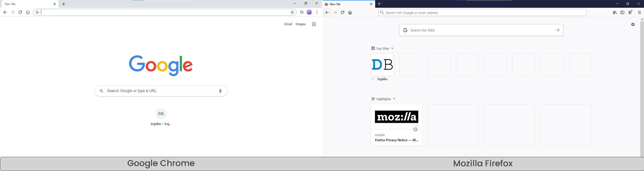
Task: Focus Firefox's Search with Google address bar
Action: click(x=482, y=13)
